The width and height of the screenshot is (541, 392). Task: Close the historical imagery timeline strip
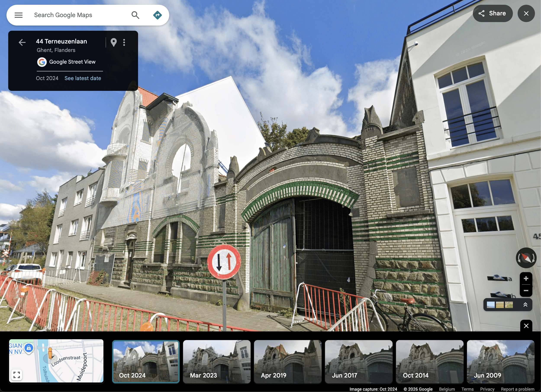click(x=526, y=325)
